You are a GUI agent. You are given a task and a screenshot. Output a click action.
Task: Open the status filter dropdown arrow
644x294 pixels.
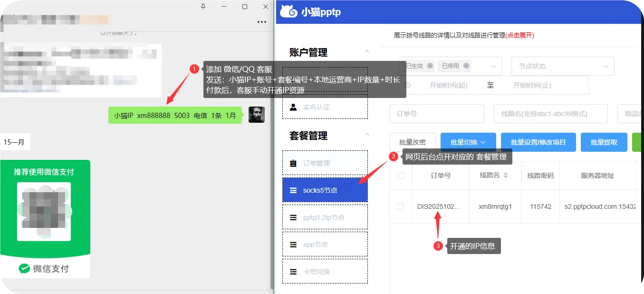[494, 66]
